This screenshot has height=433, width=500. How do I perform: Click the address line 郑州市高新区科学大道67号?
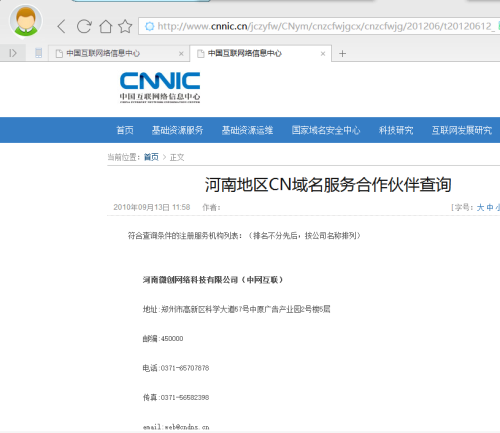[236, 309]
